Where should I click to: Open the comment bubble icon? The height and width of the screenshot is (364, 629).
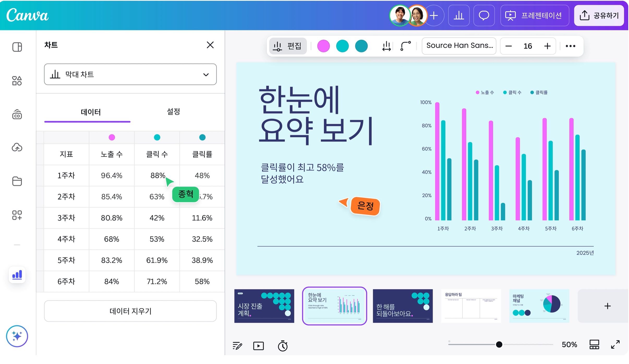484,15
